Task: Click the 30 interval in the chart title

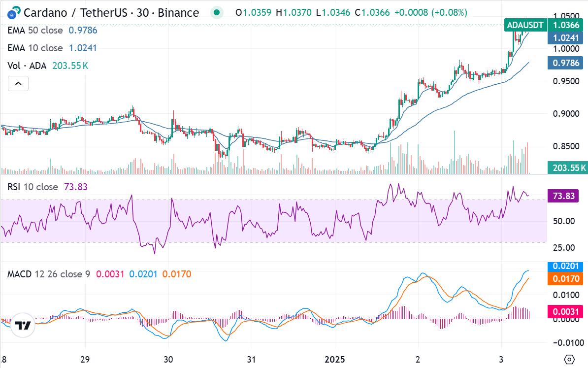Action: (142, 13)
